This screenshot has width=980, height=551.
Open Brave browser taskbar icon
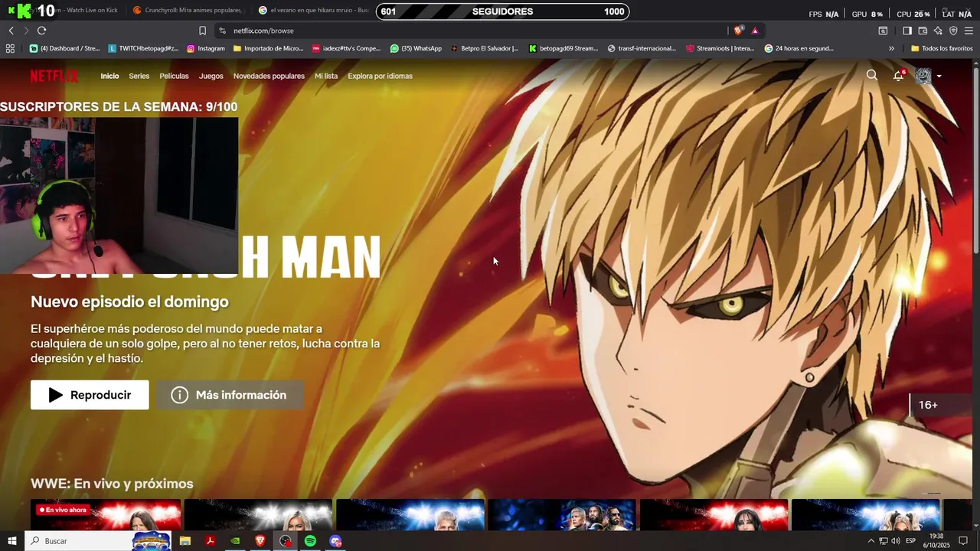[x=260, y=541]
